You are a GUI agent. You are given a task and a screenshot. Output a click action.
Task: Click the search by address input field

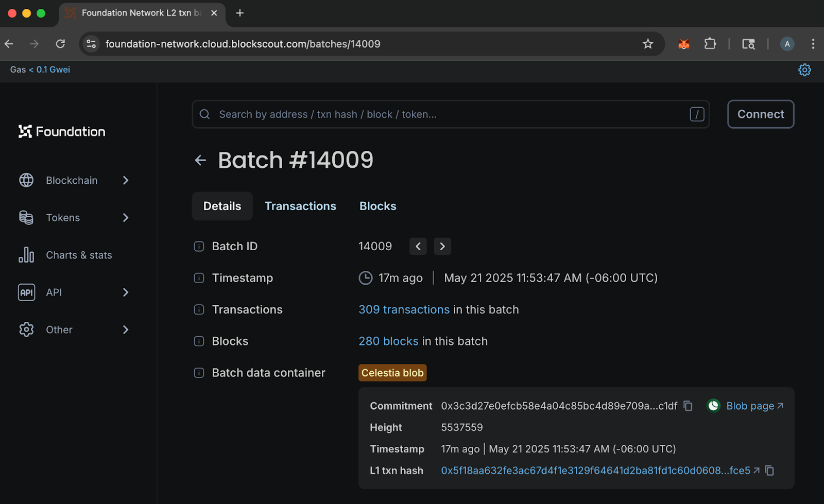tap(451, 114)
